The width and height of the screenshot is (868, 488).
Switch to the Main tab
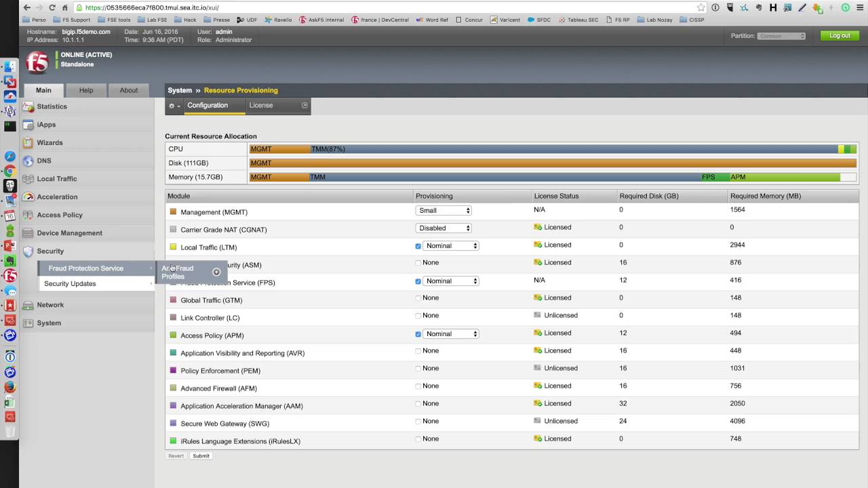(x=43, y=90)
